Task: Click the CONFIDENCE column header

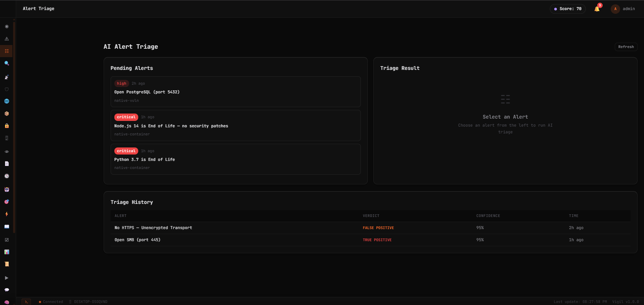Action: click(488, 216)
